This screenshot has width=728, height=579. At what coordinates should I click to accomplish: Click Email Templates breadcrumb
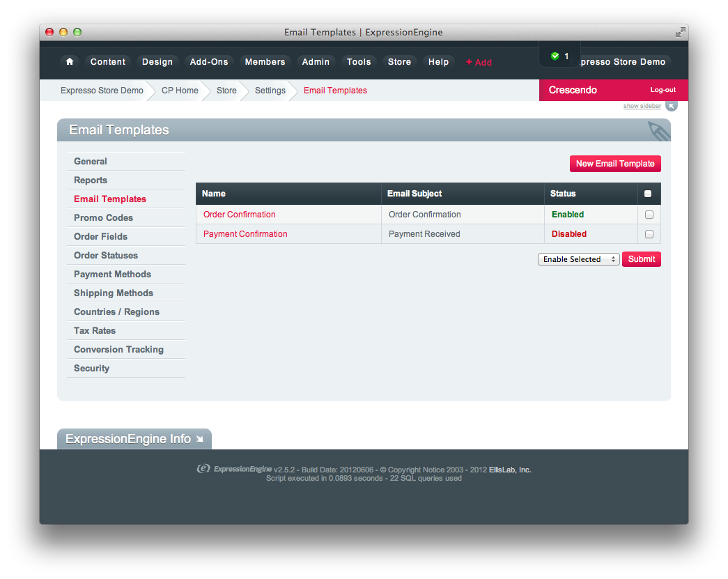coord(335,91)
